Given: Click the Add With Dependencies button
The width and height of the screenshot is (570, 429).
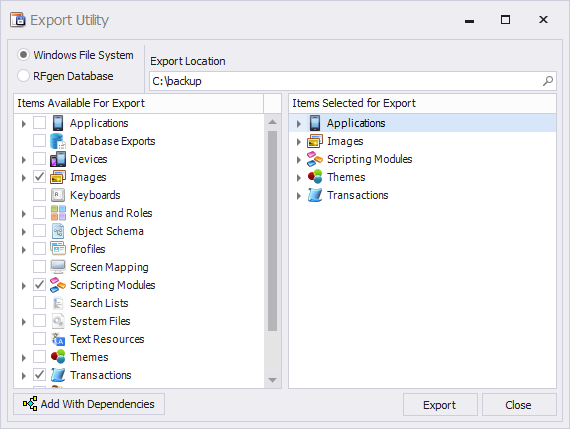Looking at the screenshot, I should click(89, 404).
